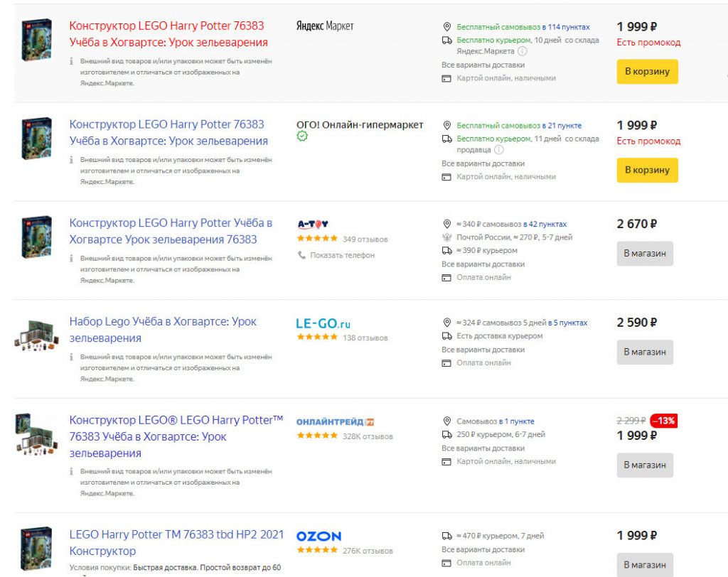Click the OZON store logo
The image size is (728, 577).
(318, 536)
